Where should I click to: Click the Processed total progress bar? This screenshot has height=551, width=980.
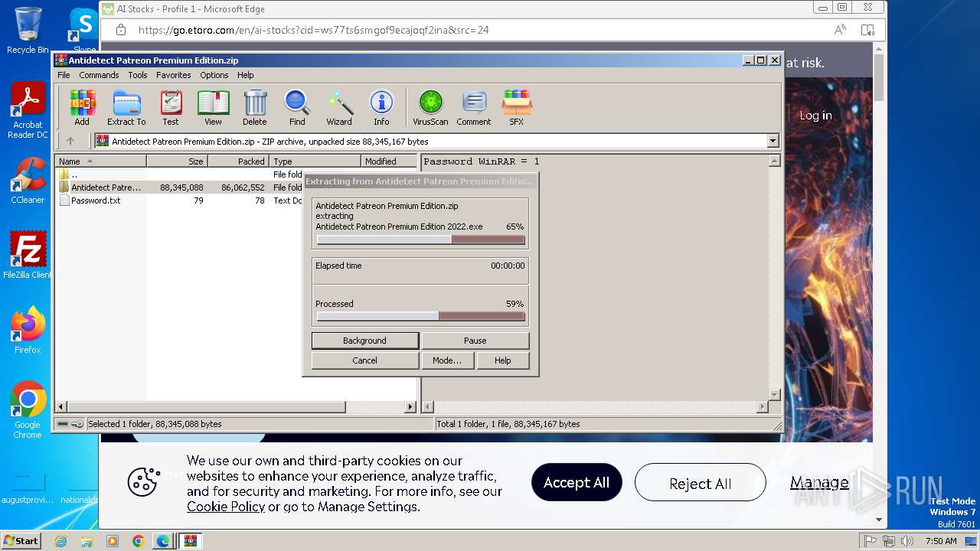click(421, 316)
